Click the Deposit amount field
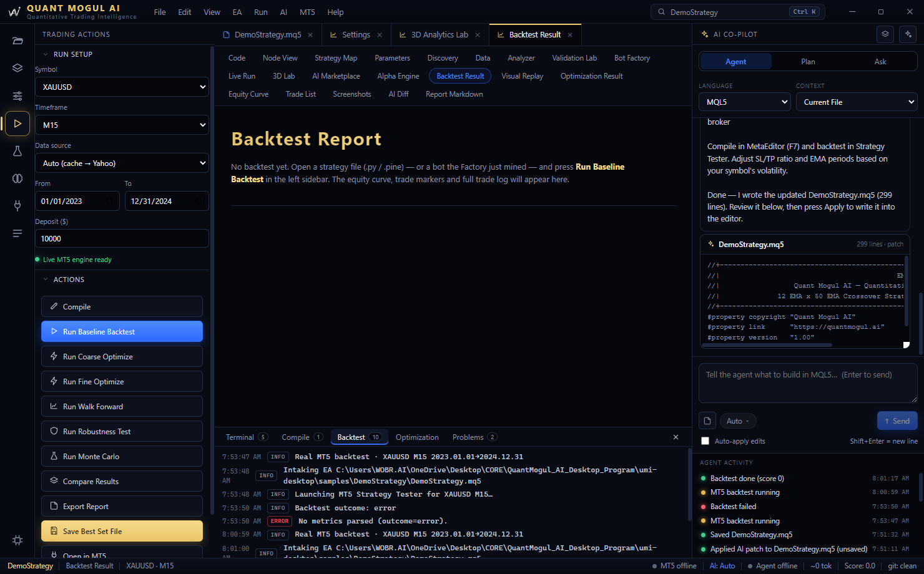Viewport: 924px width, 574px height. pos(122,238)
